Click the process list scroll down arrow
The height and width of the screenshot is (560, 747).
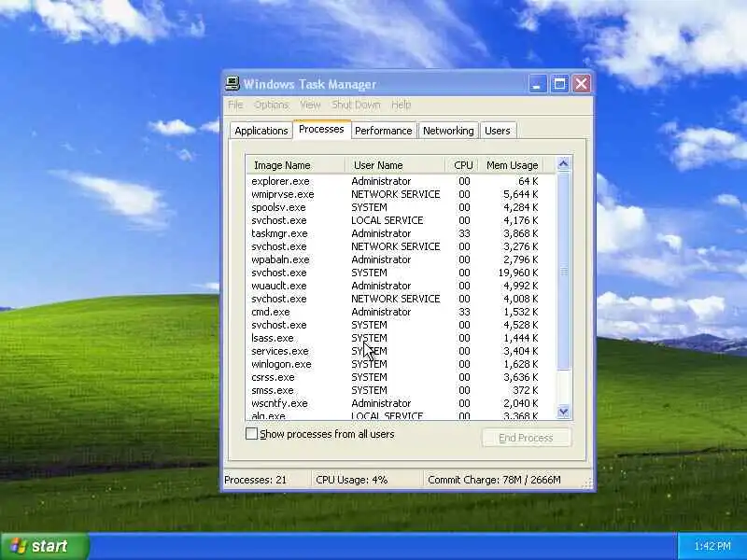[x=563, y=412]
